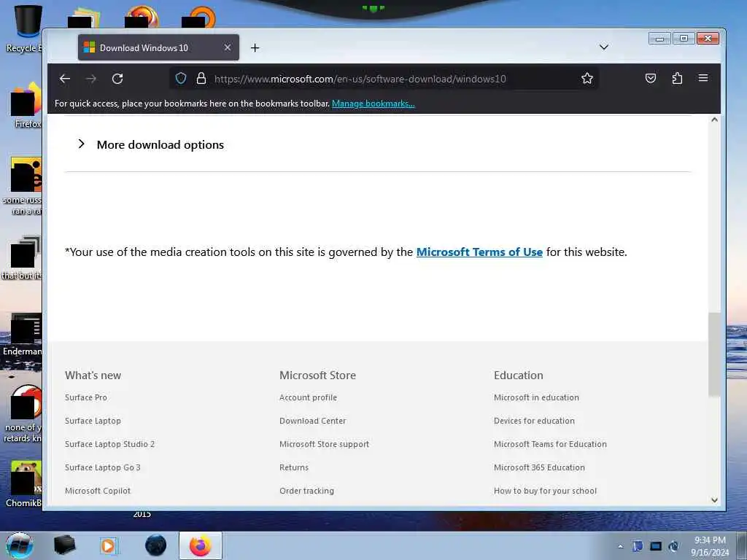Open the media player taskbar icon
747x560 pixels.
pos(108,545)
